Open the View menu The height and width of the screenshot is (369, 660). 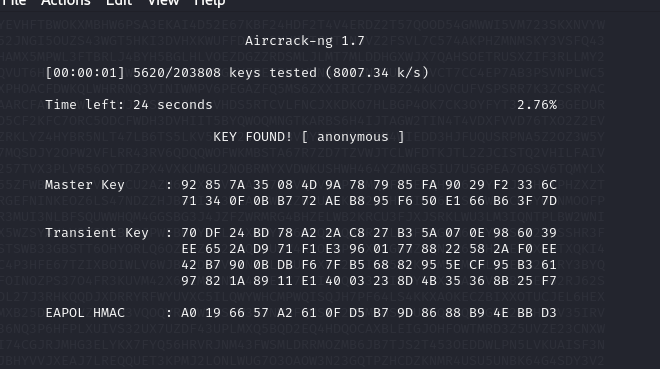pos(163,2)
